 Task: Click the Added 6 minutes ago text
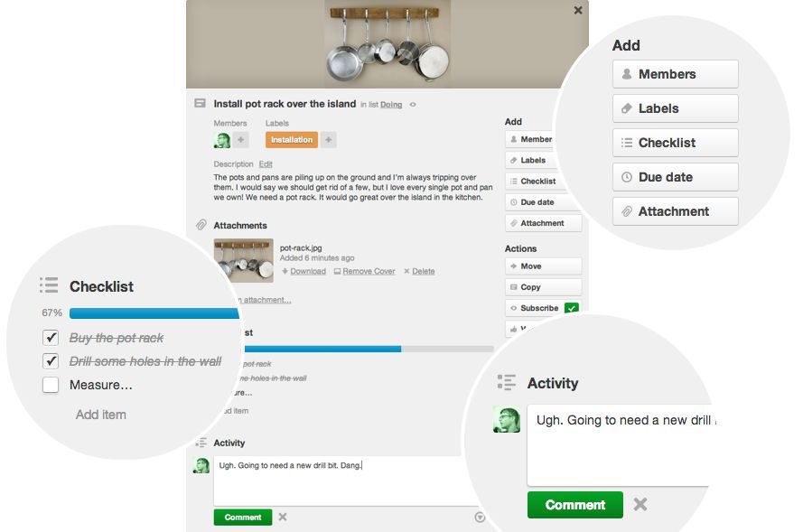point(317,258)
